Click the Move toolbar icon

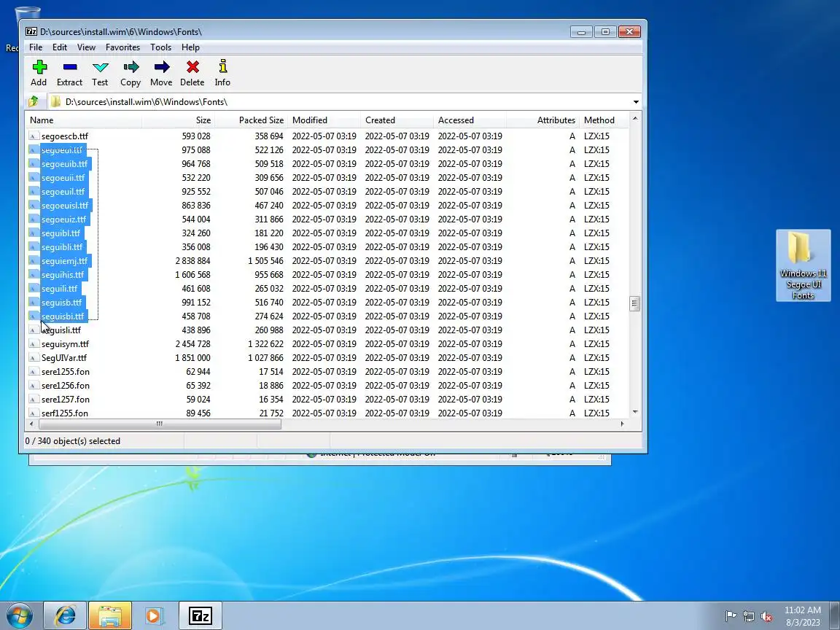pos(161,73)
